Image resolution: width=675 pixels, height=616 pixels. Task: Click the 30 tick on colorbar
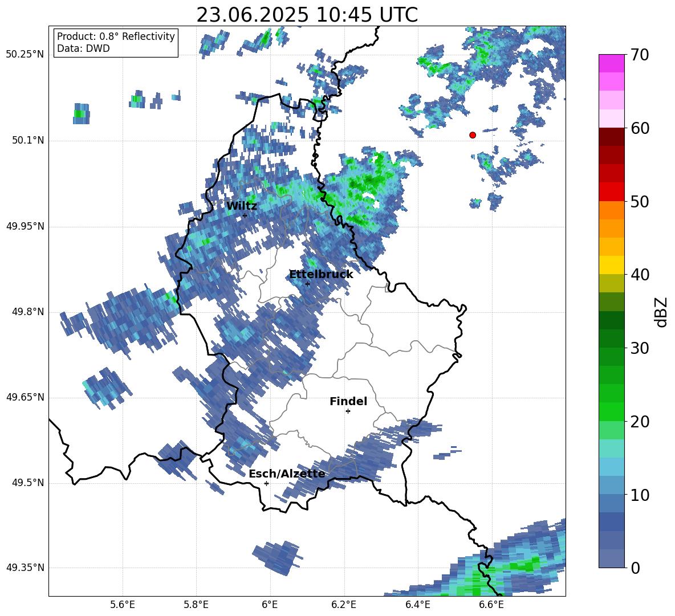[639, 348]
